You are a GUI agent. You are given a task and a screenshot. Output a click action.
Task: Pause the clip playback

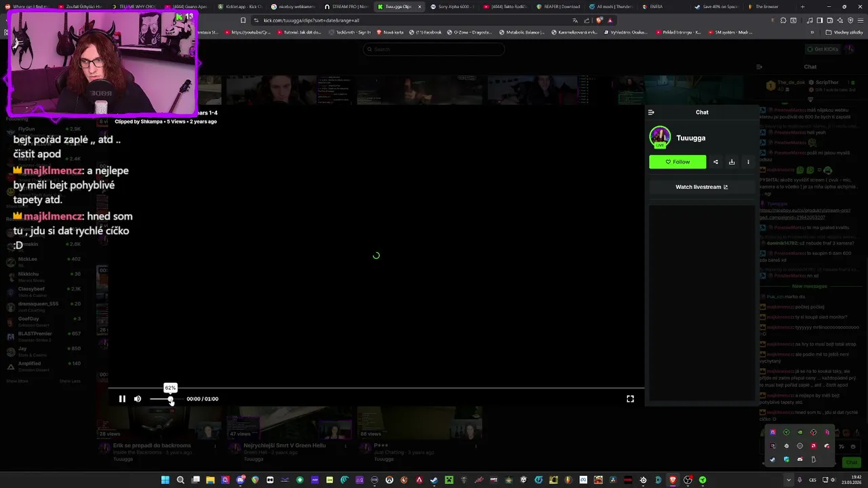(122, 399)
